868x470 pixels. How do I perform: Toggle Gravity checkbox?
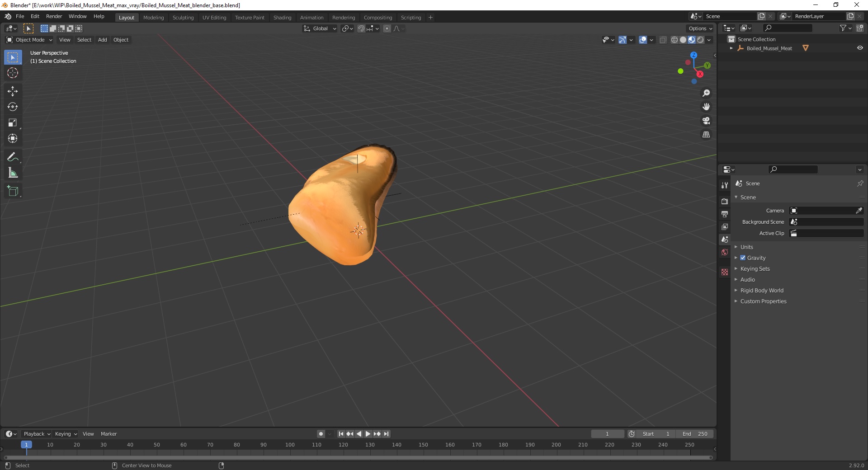743,258
